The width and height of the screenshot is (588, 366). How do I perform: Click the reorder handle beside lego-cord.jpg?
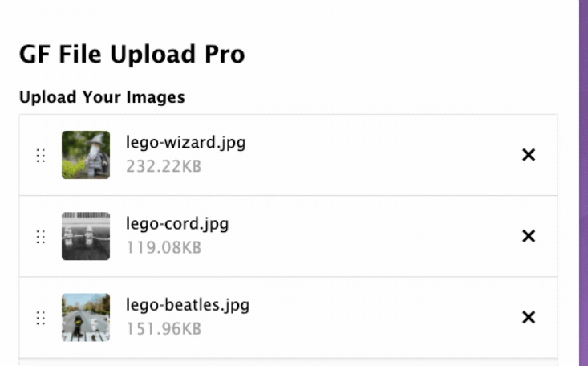[41, 237]
